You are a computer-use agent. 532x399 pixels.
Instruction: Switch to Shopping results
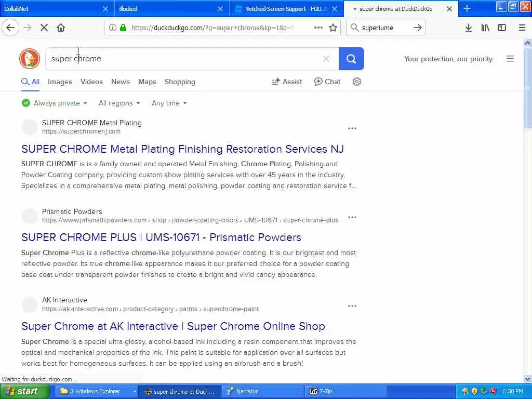coord(180,82)
